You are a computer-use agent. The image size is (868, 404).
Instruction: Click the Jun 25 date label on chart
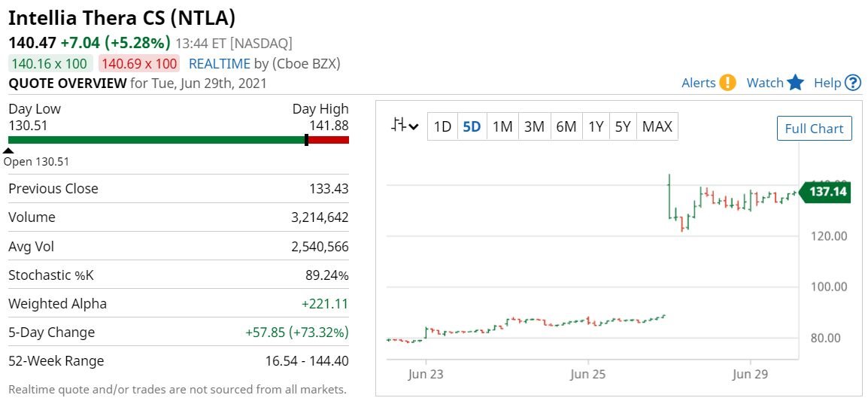point(588,375)
